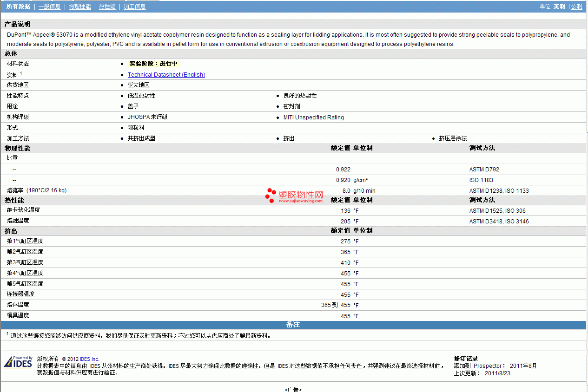Select the 挤压层涂法 processing method

click(453, 138)
